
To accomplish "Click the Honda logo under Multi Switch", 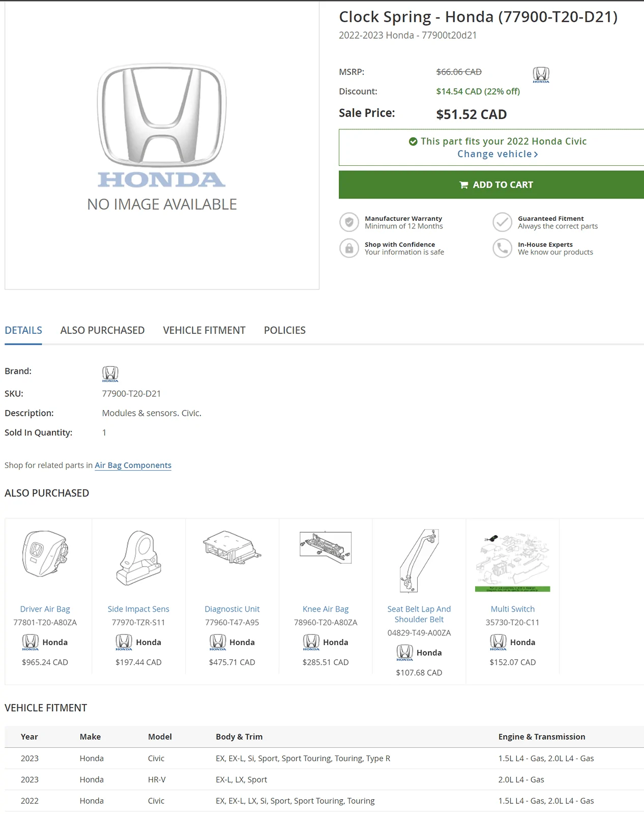I will [498, 642].
